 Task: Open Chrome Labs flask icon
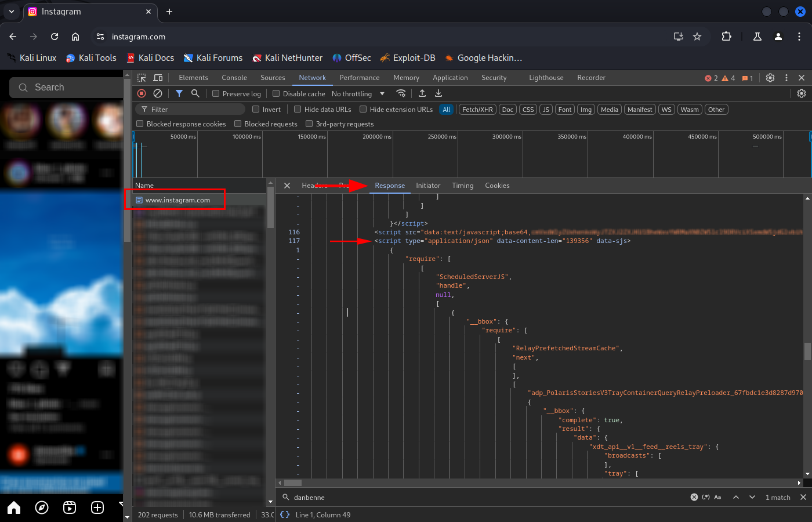tap(757, 37)
